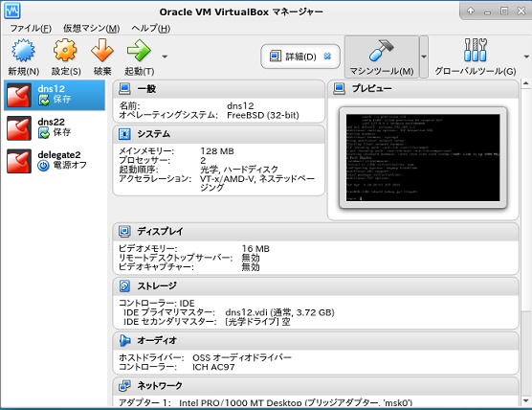Viewport: 532px width, 410px height.
Task: Open the ファイル(F) menu
Action: coord(31,28)
